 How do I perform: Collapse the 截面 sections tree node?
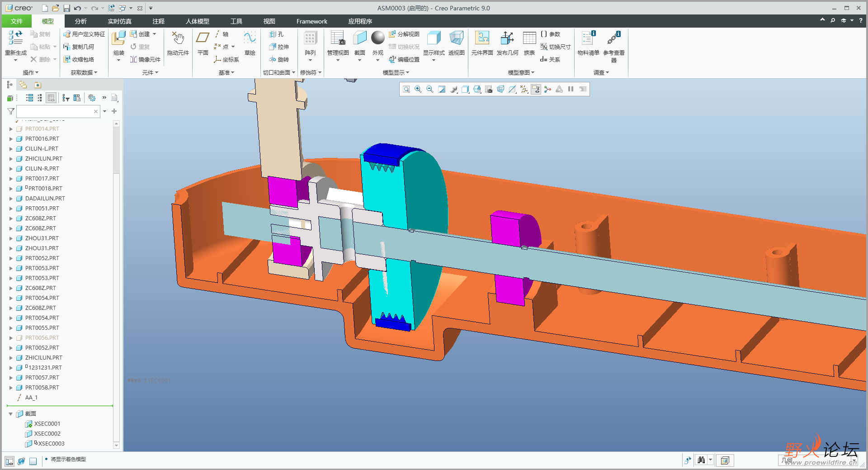pos(11,414)
